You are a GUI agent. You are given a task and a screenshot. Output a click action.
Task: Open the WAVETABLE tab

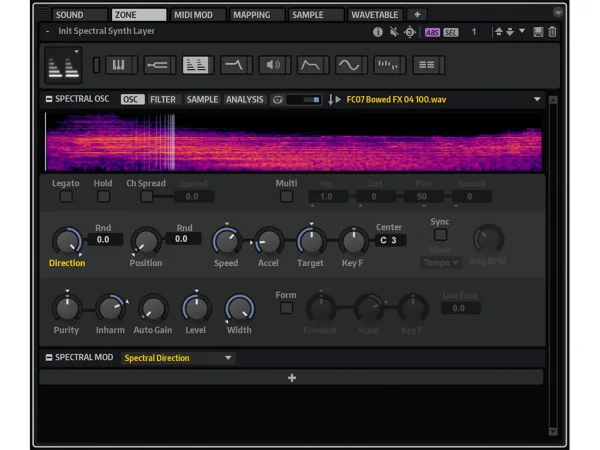375,15
